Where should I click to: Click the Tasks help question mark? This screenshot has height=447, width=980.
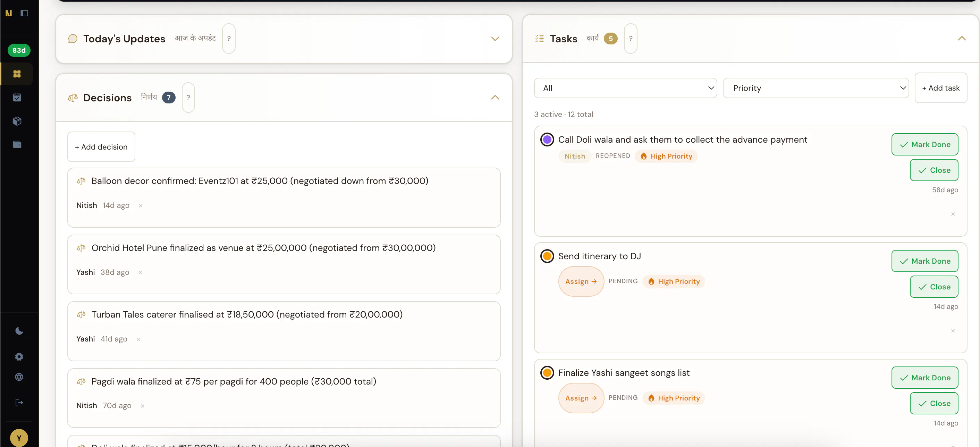click(631, 39)
